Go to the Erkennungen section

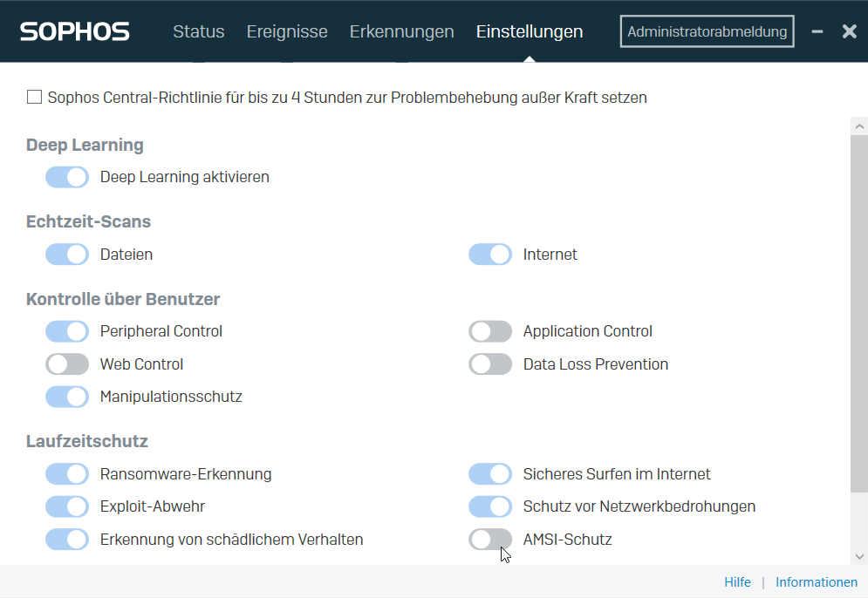401,31
